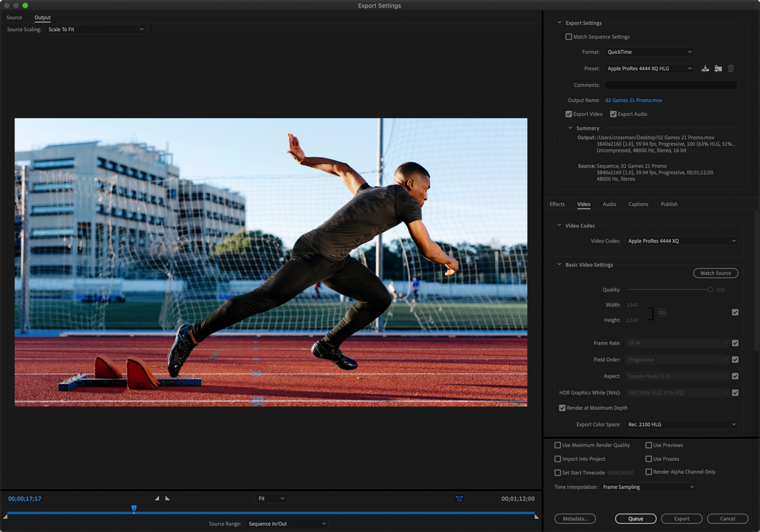Click the Queue button
The image size is (760, 532).
tap(635, 519)
